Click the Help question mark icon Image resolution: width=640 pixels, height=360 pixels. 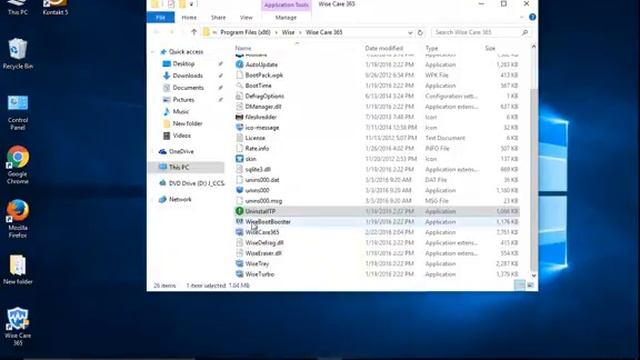[532, 17]
